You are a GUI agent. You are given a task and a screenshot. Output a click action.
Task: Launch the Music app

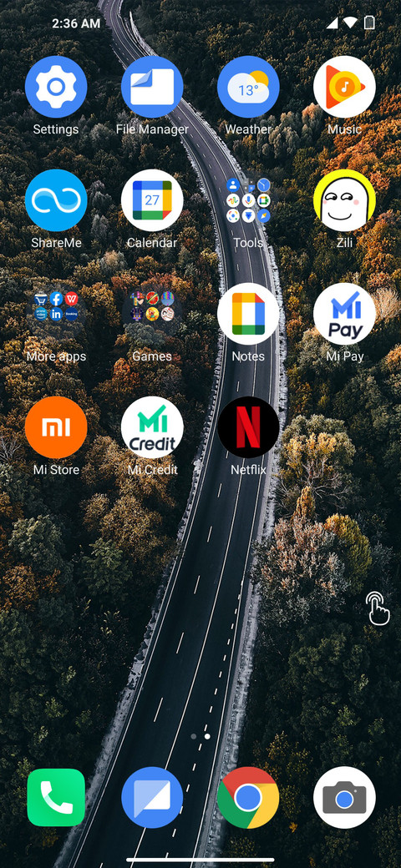tap(344, 87)
